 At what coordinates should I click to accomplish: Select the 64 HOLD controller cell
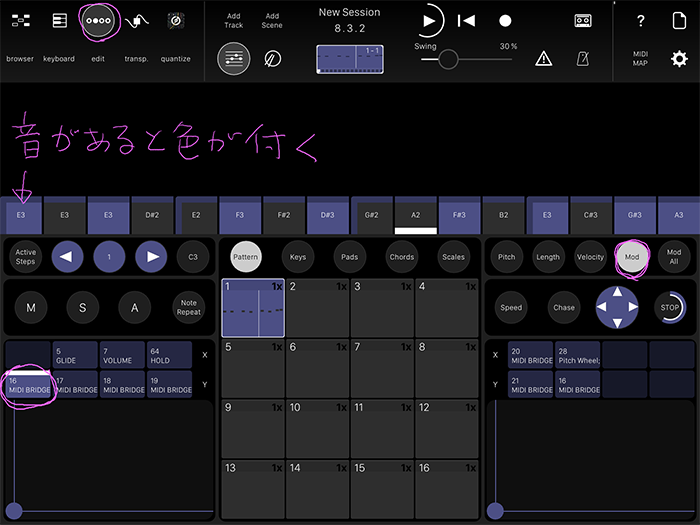tap(170, 355)
